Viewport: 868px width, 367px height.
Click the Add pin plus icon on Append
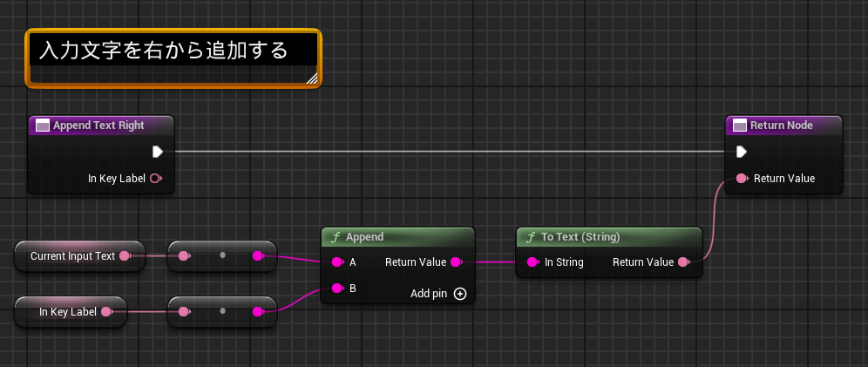pyautogui.click(x=460, y=294)
